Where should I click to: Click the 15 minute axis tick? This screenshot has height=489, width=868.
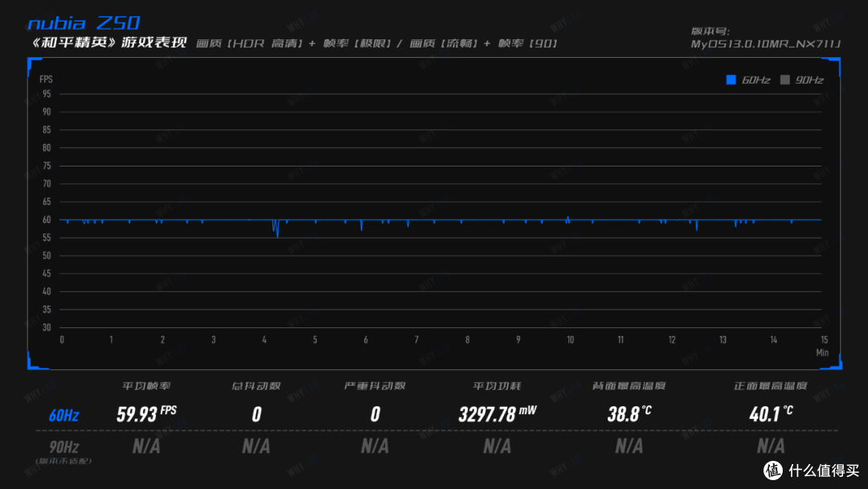[x=825, y=339]
